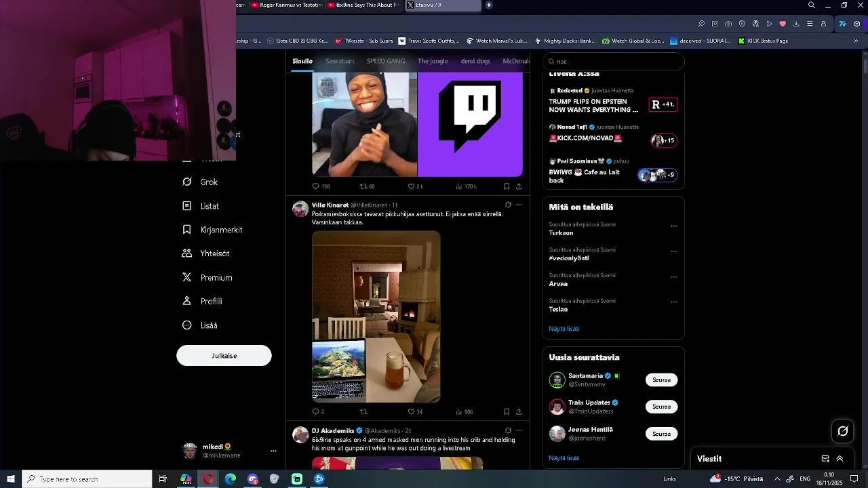
Task: Click the heart icon in browser toolbar
Action: [783, 24]
